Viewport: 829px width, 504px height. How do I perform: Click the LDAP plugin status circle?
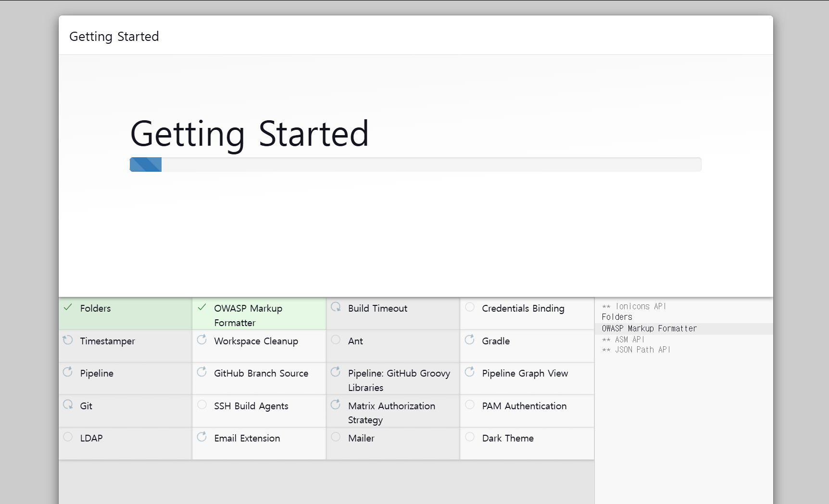tap(68, 437)
